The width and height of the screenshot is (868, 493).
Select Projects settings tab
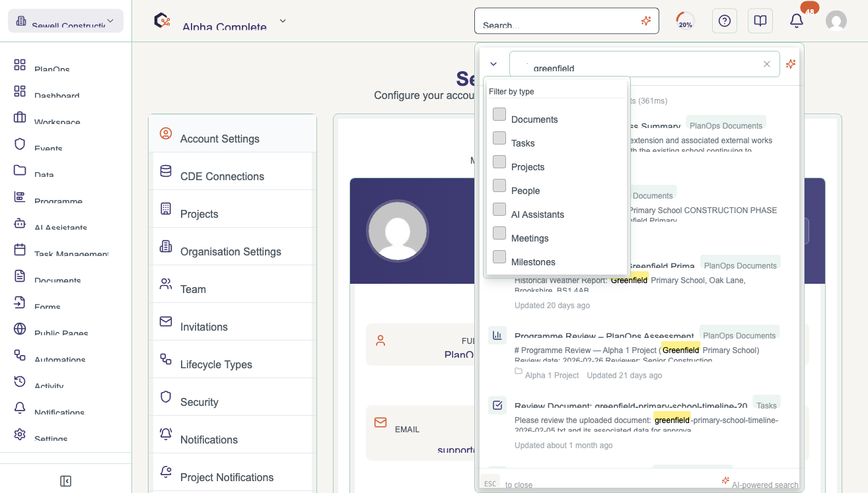233,209
